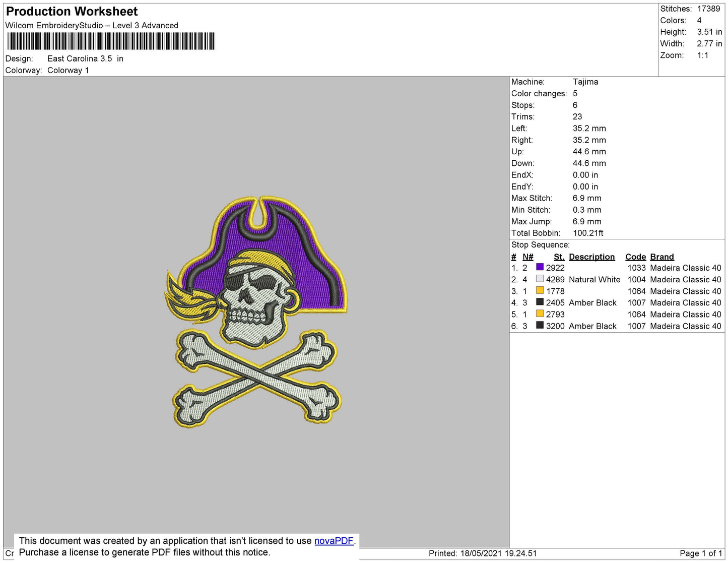Click the Max Jump value 6.9 mm
728x563 pixels.
587,221
